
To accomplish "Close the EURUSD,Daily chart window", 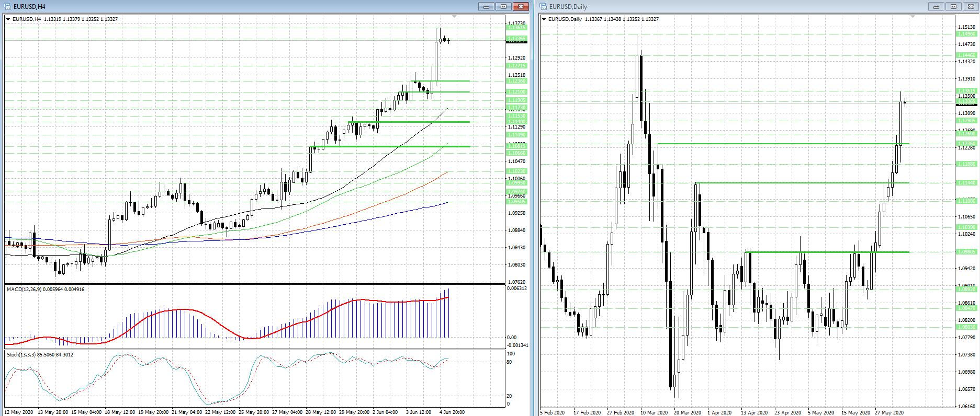I will coord(971,7).
